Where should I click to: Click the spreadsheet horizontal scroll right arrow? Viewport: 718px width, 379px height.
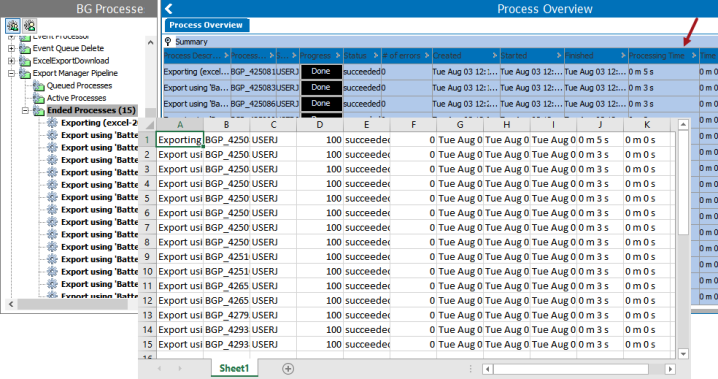pos(670,369)
